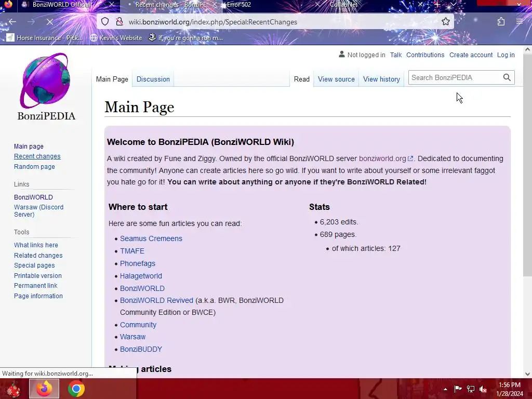Click the page vertical scrollbar thumb
Image resolution: width=532 pixels, height=399 pixels.
click(527, 166)
